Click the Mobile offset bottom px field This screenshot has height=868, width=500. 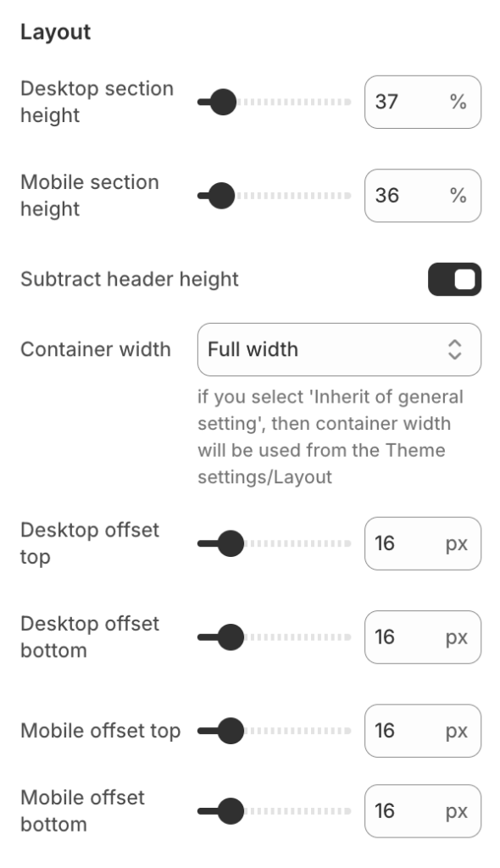[423, 811]
